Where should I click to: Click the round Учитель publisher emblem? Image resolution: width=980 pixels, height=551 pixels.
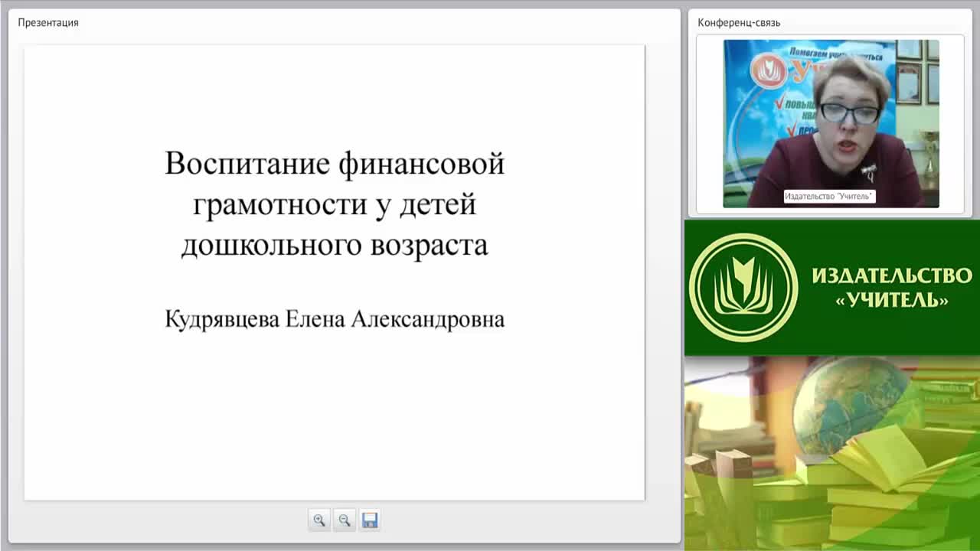click(x=743, y=287)
